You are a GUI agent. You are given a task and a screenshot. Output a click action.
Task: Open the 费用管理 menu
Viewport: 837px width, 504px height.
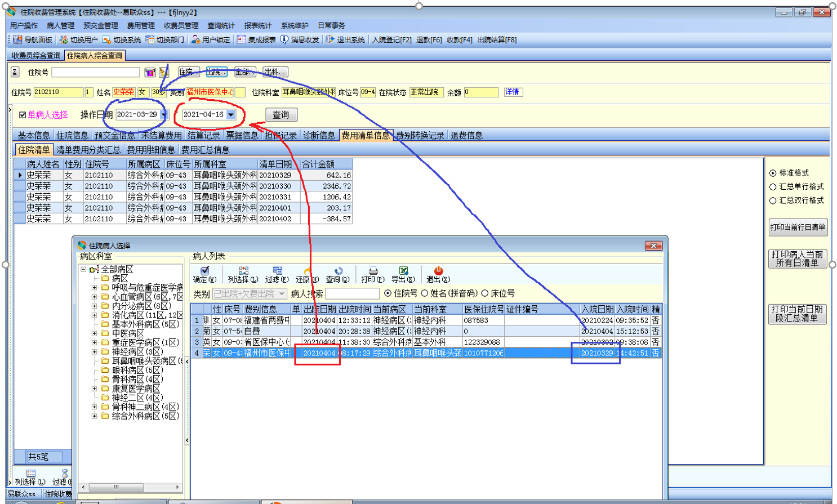coord(141,25)
